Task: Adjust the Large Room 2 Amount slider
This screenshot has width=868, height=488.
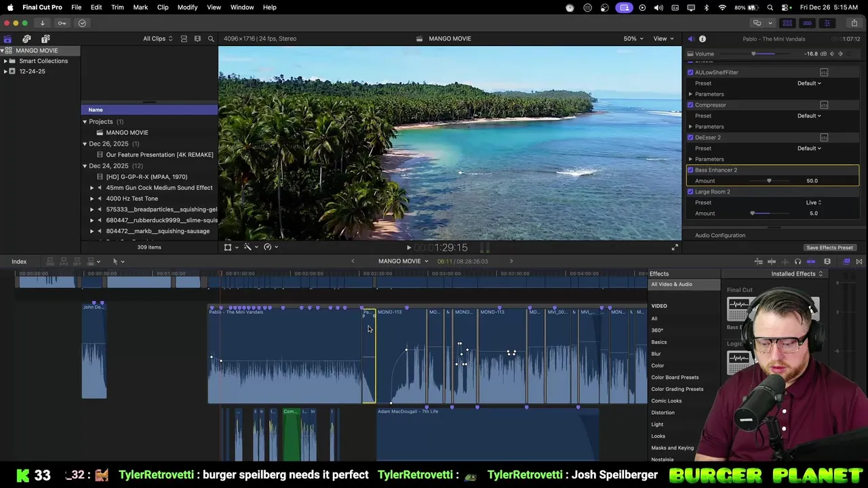Action: [x=753, y=213]
